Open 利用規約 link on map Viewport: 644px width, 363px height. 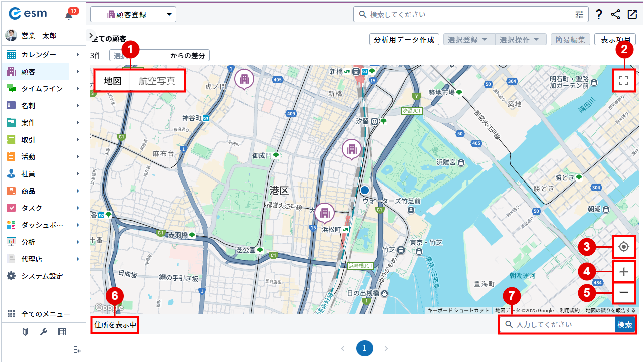pyautogui.click(x=570, y=310)
